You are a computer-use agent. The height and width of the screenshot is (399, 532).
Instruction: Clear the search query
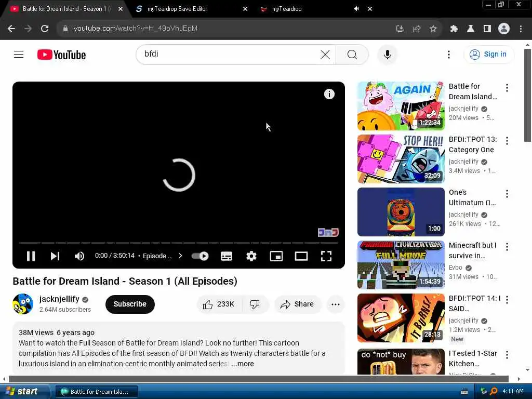point(325,54)
